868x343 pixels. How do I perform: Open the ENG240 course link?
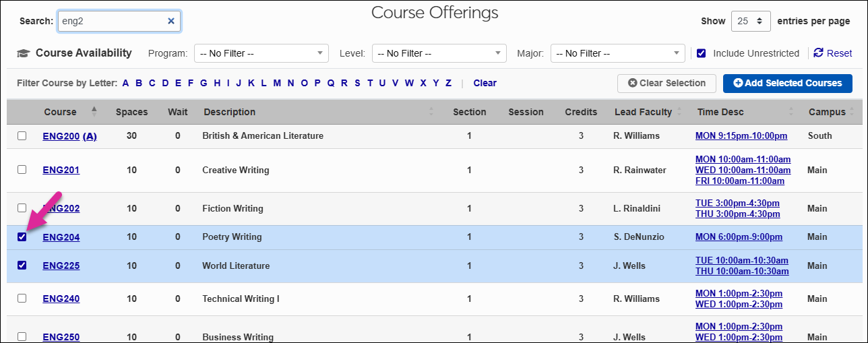click(61, 299)
